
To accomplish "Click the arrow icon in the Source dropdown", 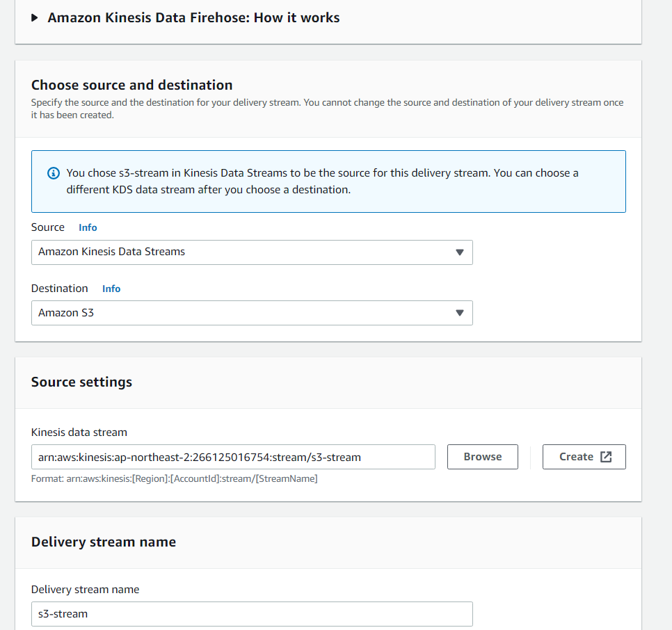I will tap(459, 252).
